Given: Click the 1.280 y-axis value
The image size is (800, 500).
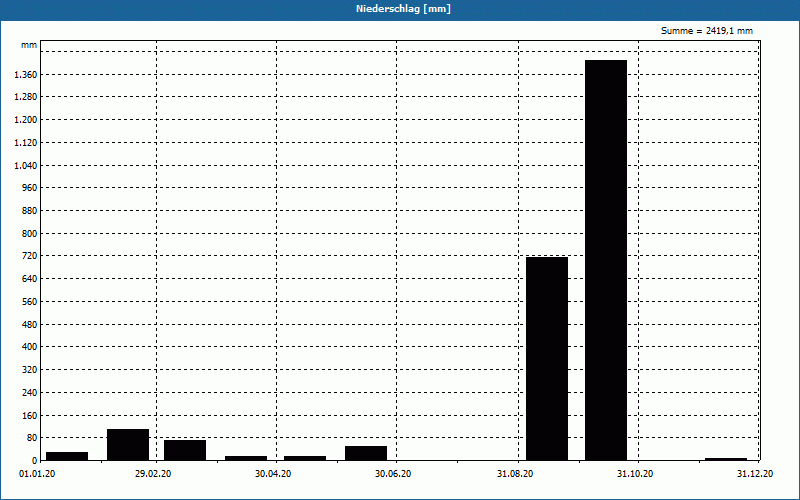Looking at the screenshot, I should 27,97.
